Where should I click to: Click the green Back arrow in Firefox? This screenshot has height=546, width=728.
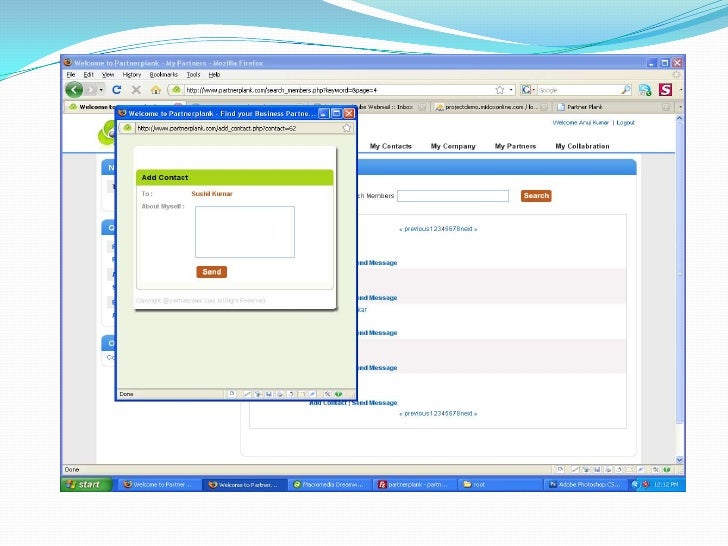(x=74, y=90)
